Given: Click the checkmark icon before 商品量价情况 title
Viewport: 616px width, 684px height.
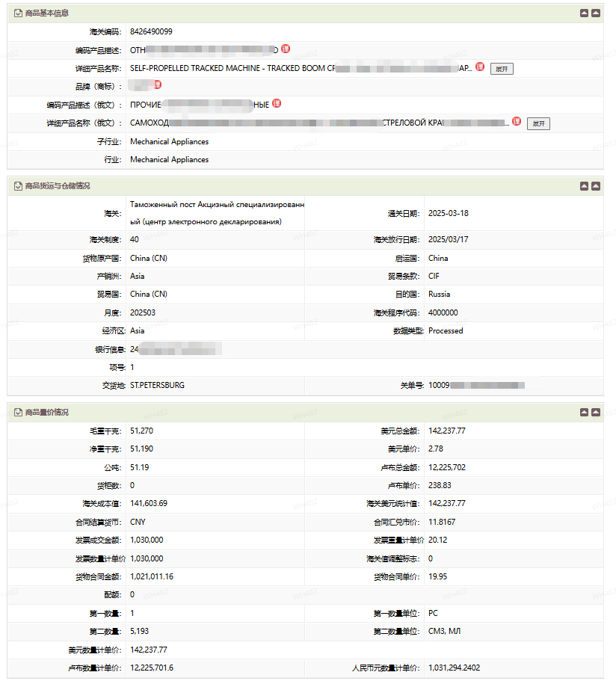Looking at the screenshot, I should [x=18, y=412].
